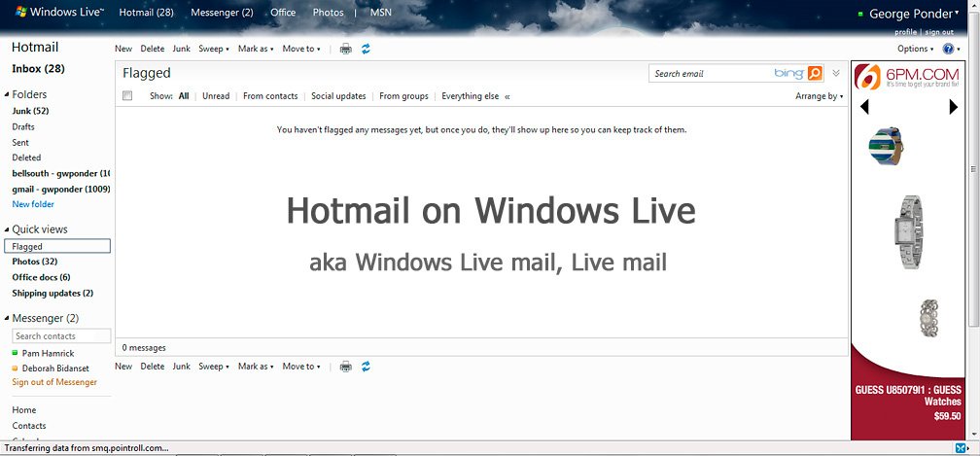This screenshot has width=980, height=456.
Task: Filter by From groups
Action: pos(403,96)
